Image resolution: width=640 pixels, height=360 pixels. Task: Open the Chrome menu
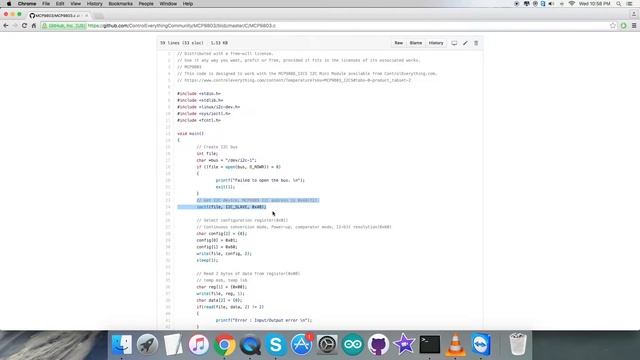click(x=27, y=4)
